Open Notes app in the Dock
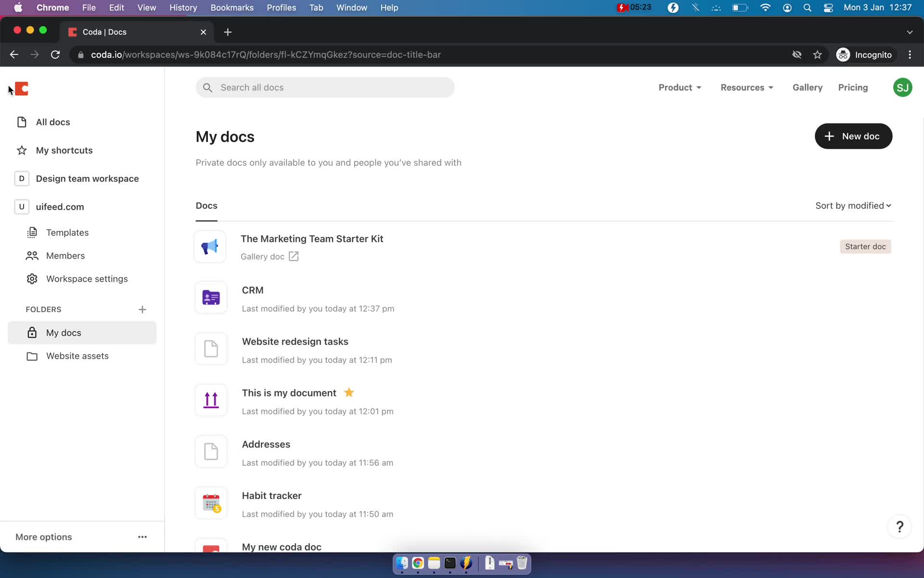The width and height of the screenshot is (924, 578). (434, 563)
